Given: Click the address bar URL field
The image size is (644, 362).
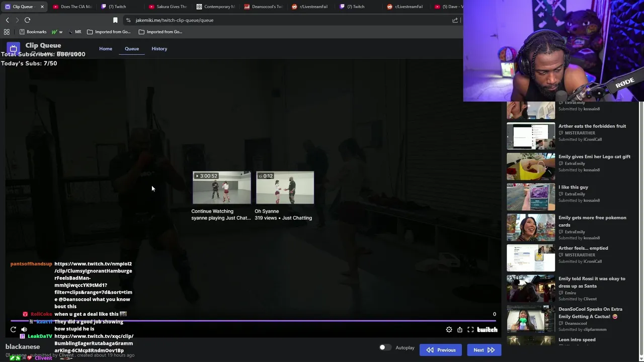Looking at the screenshot, I should click(x=292, y=20).
